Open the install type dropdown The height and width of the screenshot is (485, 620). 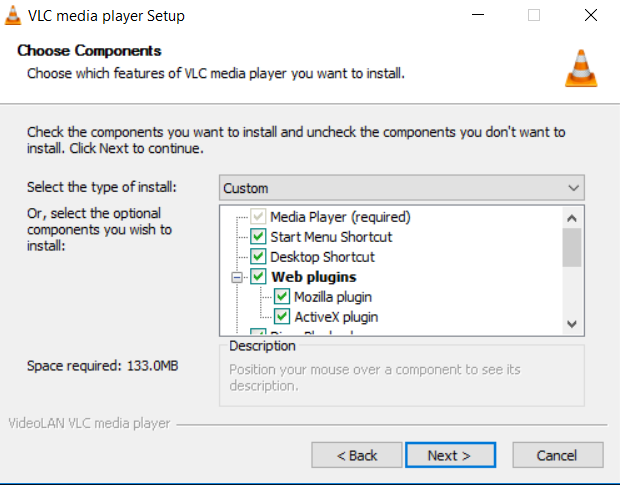click(x=401, y=188)
